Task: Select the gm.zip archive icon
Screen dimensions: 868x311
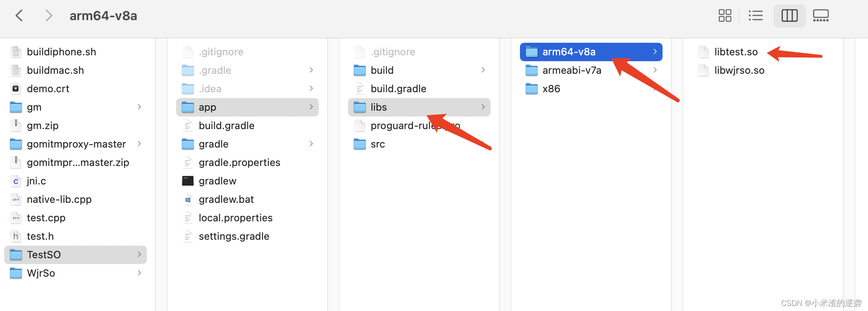Action: (x=16, y=126)
